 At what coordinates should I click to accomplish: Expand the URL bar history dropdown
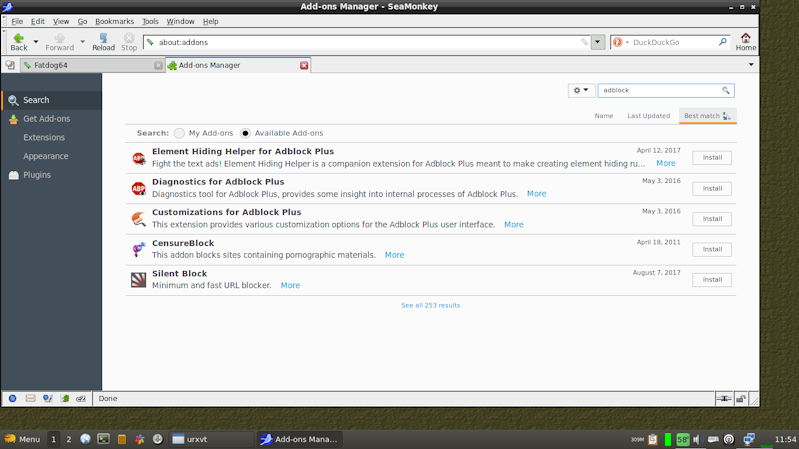tap(598, 42)
